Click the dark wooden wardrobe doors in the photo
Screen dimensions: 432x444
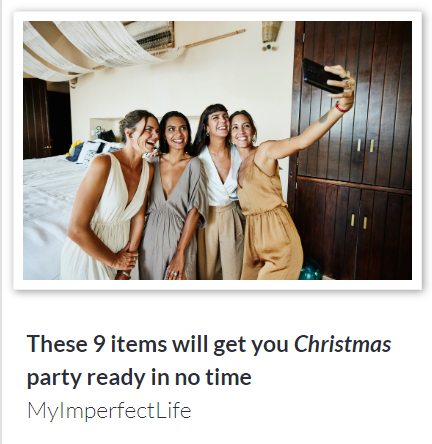tap(353, 150)
